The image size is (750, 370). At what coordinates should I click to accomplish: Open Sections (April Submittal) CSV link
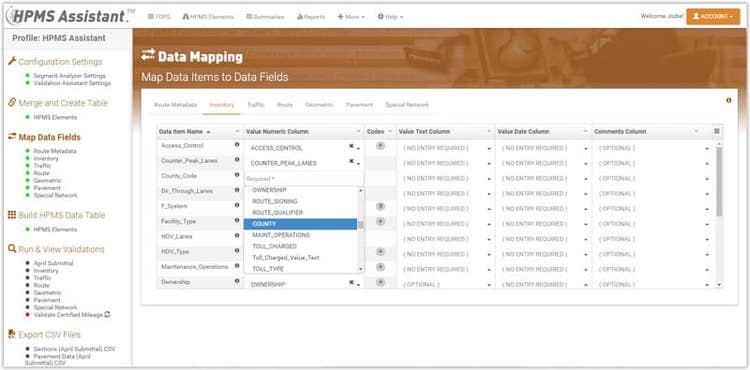(x=74, y=349)
